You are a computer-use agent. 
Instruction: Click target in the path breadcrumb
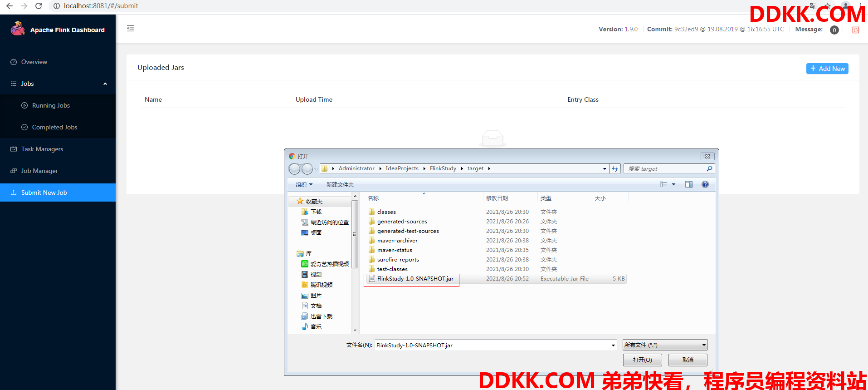[x=475, y=168]
